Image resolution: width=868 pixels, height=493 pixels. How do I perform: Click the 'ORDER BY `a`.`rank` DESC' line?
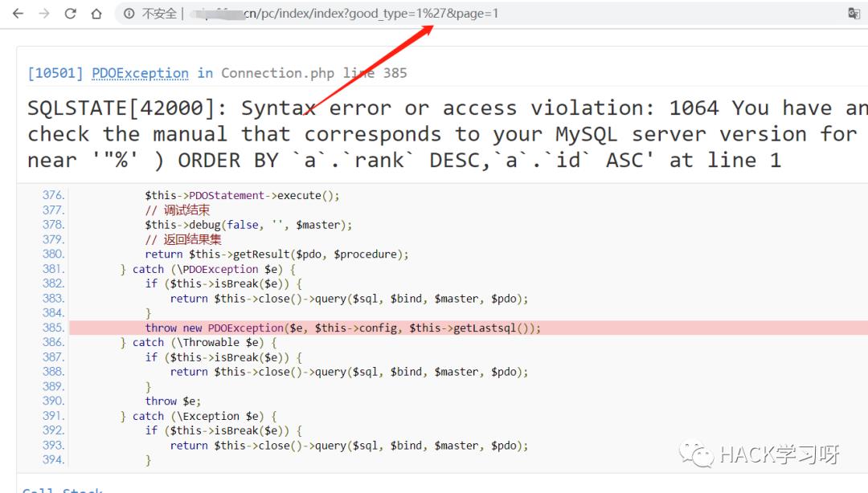point(404,161)
